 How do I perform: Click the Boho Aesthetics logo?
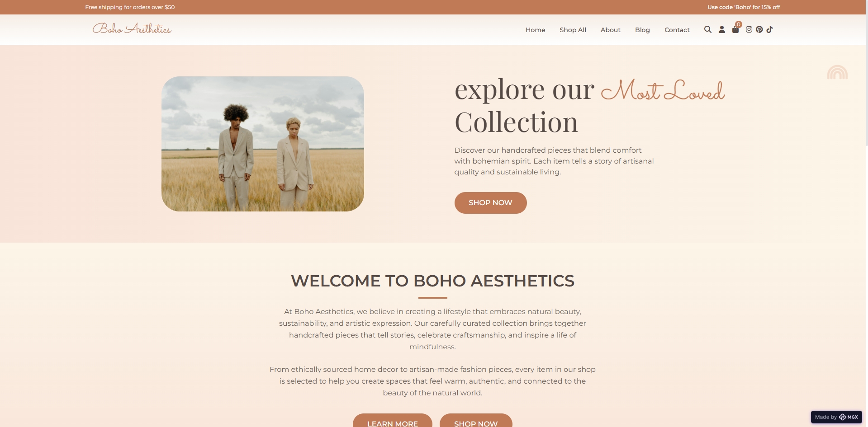coord(132,28)
